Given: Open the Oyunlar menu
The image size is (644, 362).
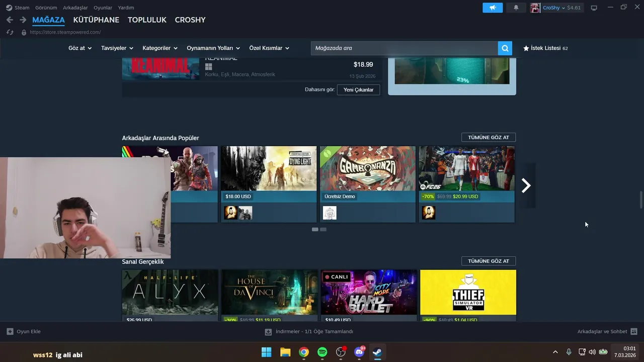Looking at the screenshot, I should pyautogui.click(x=103, y=8).
